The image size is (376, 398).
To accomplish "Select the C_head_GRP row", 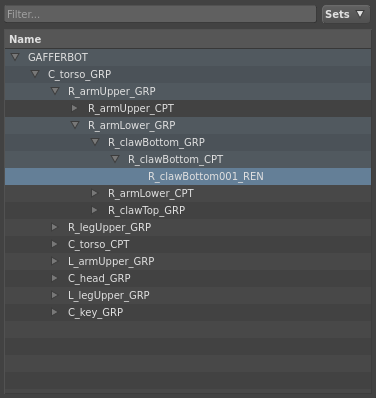I will coord(188,278).
